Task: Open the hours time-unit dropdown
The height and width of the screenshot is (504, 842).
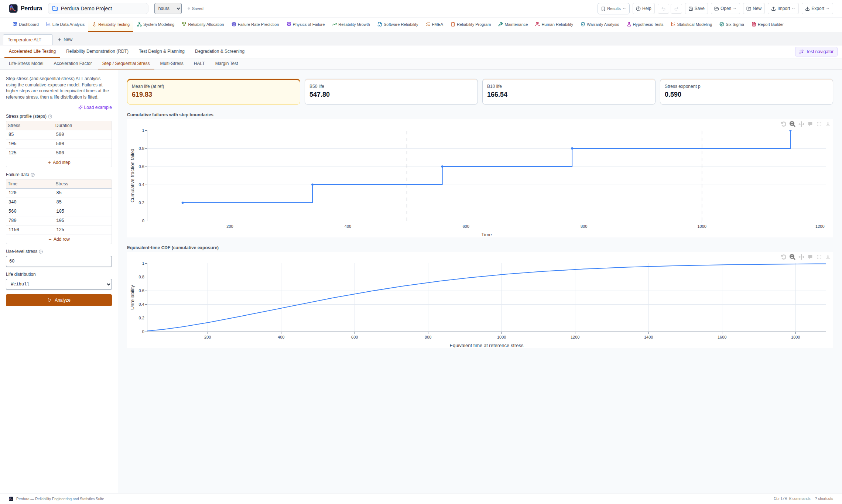Action: click(x=168, y=8)
